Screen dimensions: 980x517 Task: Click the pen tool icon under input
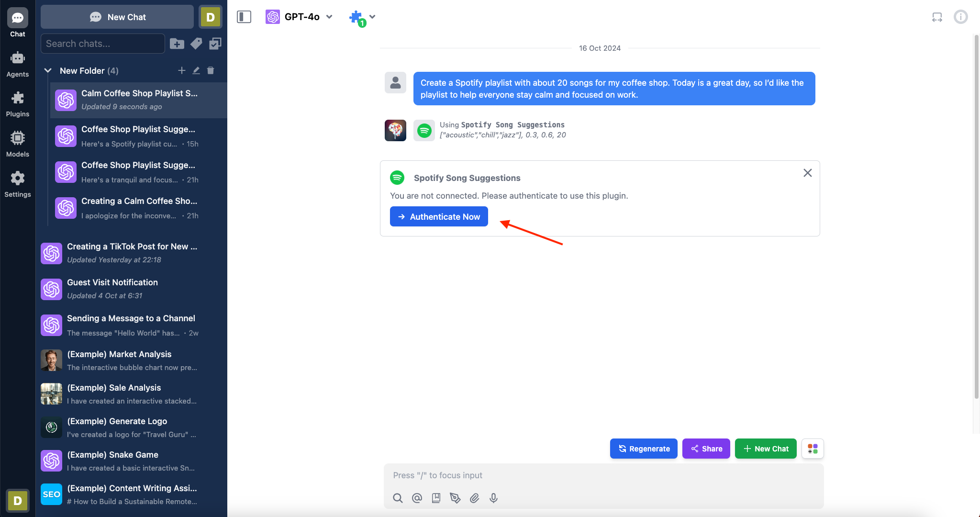click(455, 498)
